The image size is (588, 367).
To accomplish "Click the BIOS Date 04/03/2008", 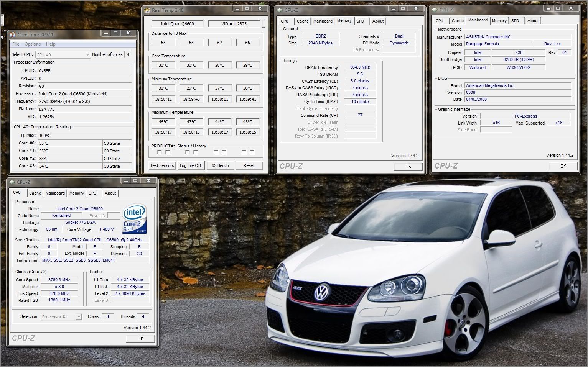I will pos(518,100).
